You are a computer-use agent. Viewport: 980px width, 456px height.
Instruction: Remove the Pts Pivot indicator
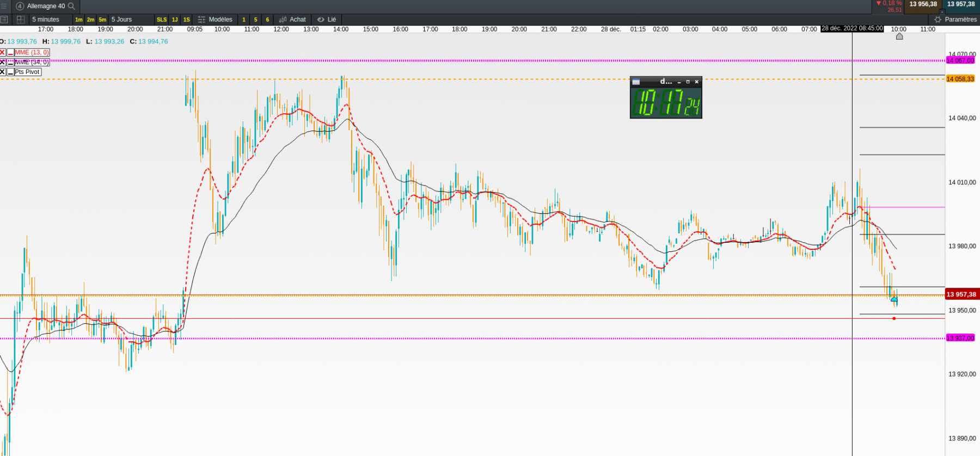coord(3,72)
